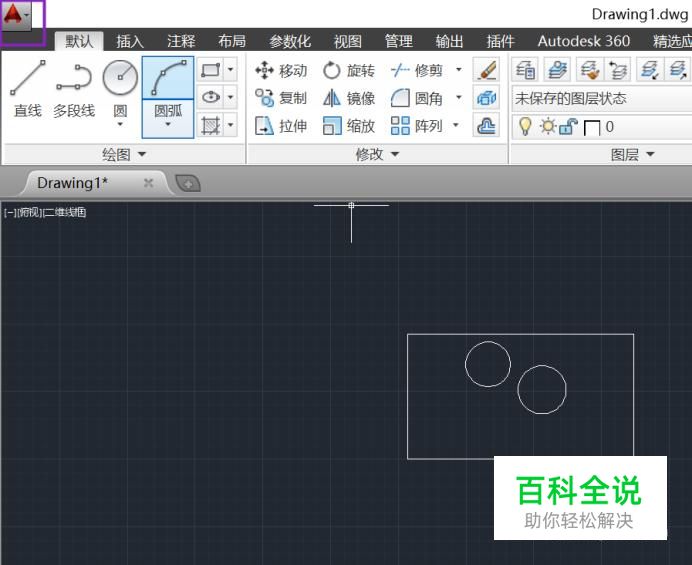The width and height of the screenshot is (692, 565).
Task: Select the Rotate (旋转) tool
Action: [x=349, y=70]
